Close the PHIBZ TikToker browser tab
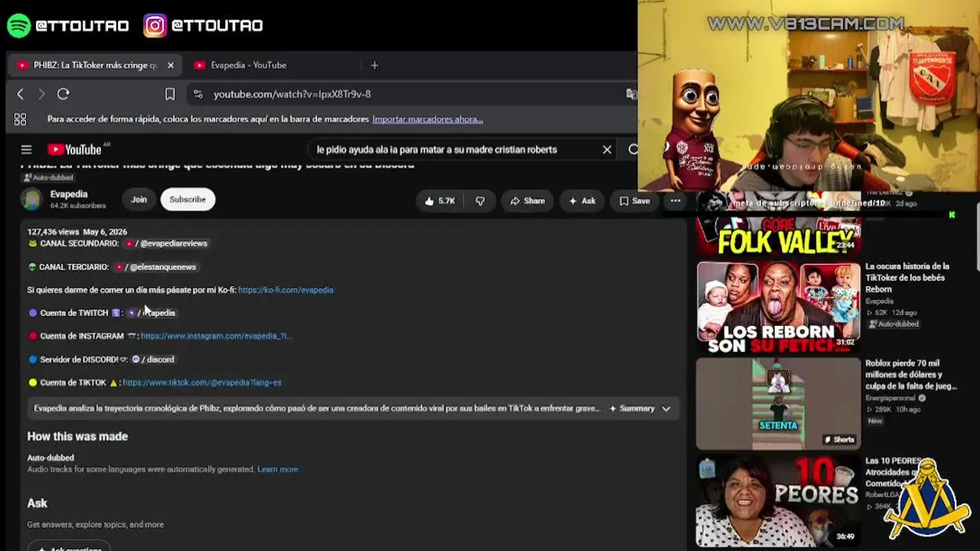 171,66
